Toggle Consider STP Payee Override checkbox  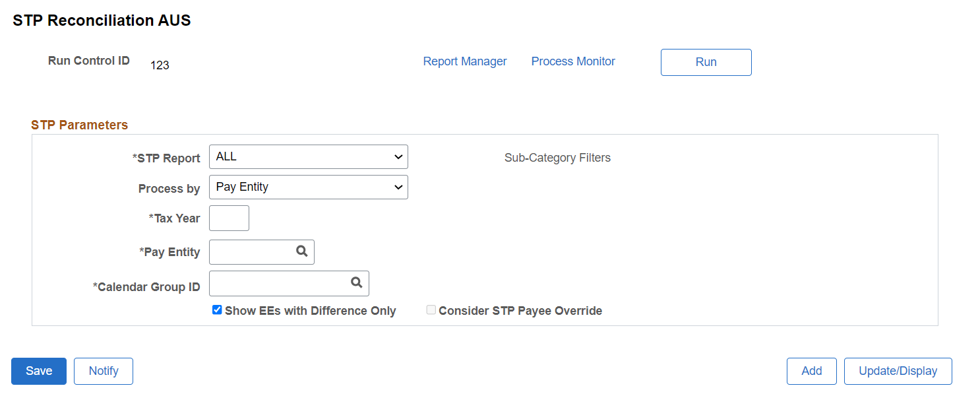click(431, 310)
